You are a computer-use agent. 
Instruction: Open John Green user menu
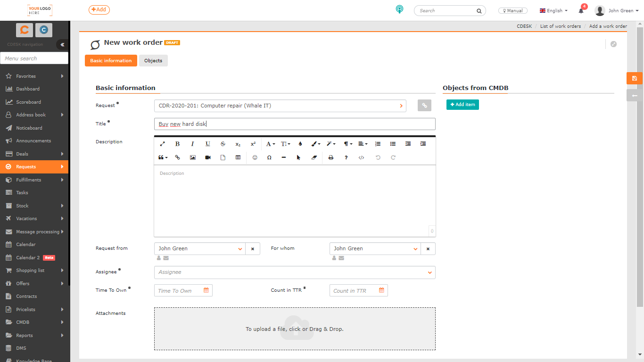617,10
